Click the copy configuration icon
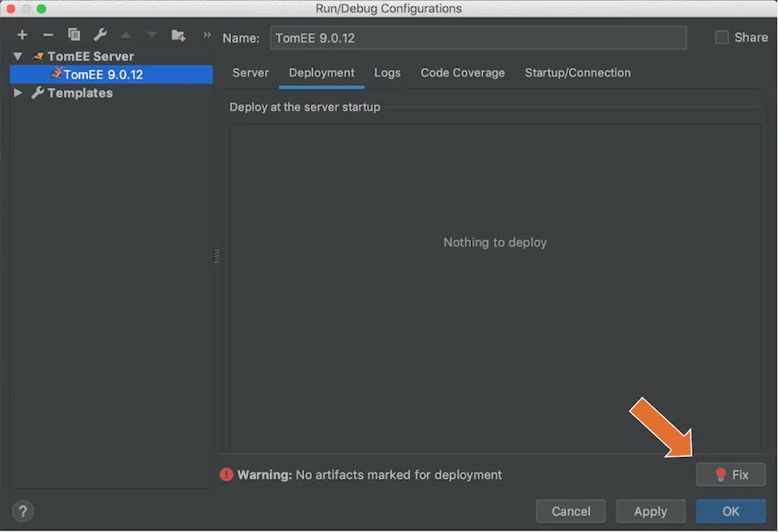This screenshot has height=532, width=779. click(x=74, y=35)
